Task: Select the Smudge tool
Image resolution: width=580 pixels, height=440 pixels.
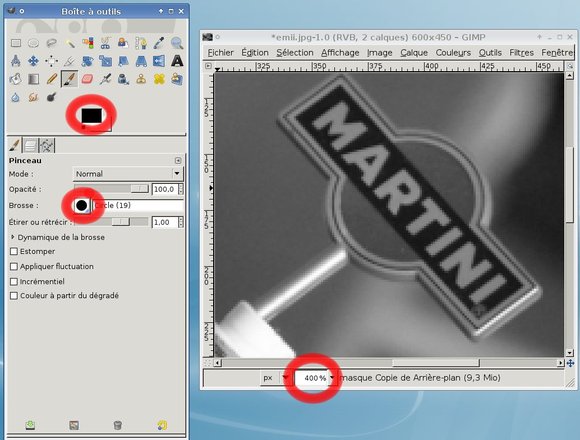Action: pyautogui.click(x=33, y=97)
